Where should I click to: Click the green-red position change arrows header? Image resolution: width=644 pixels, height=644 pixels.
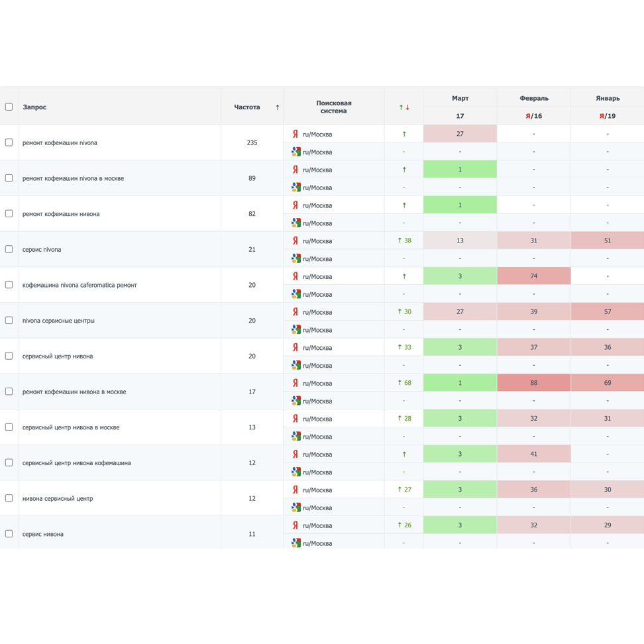[x=404, y=107]
